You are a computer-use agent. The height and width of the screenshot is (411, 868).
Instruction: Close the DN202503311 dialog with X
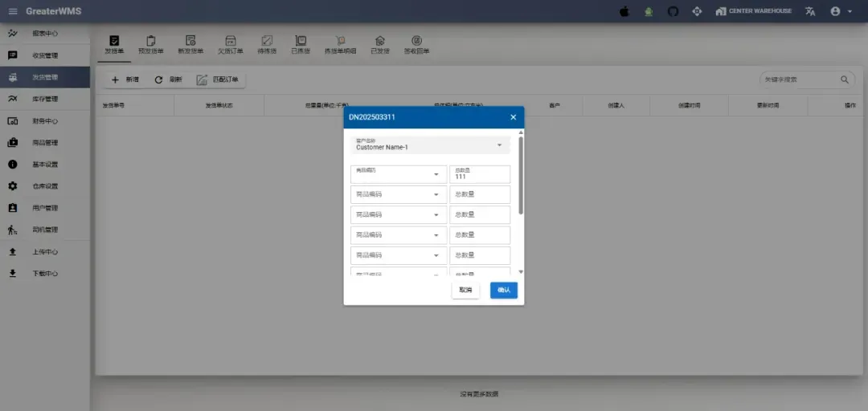[513, 117]
